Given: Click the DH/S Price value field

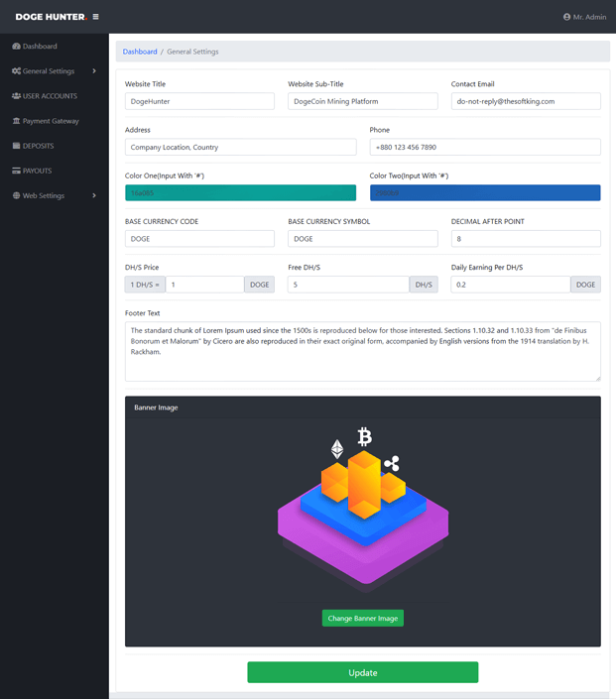Looking at the screenshot, I should [x=204, y=285].
